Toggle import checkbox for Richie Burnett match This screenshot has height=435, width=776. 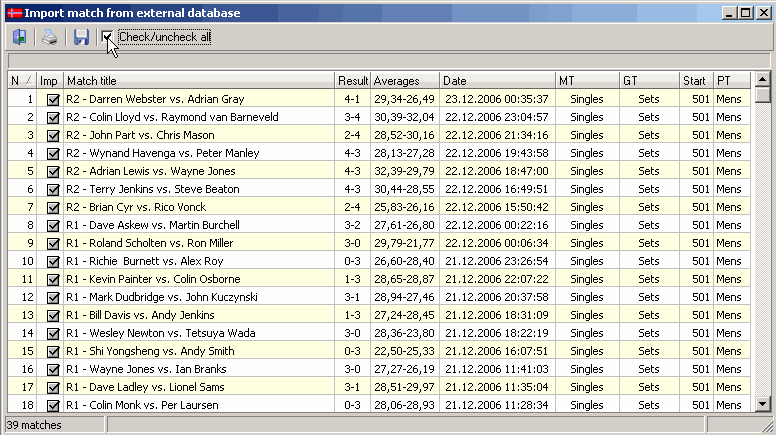point(53,262)
